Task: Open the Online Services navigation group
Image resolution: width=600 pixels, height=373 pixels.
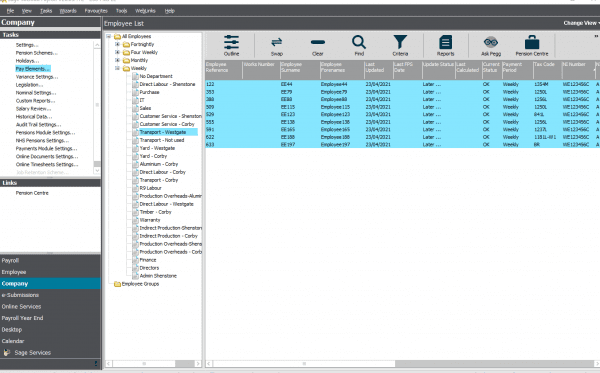Action: tap(50, 306)
